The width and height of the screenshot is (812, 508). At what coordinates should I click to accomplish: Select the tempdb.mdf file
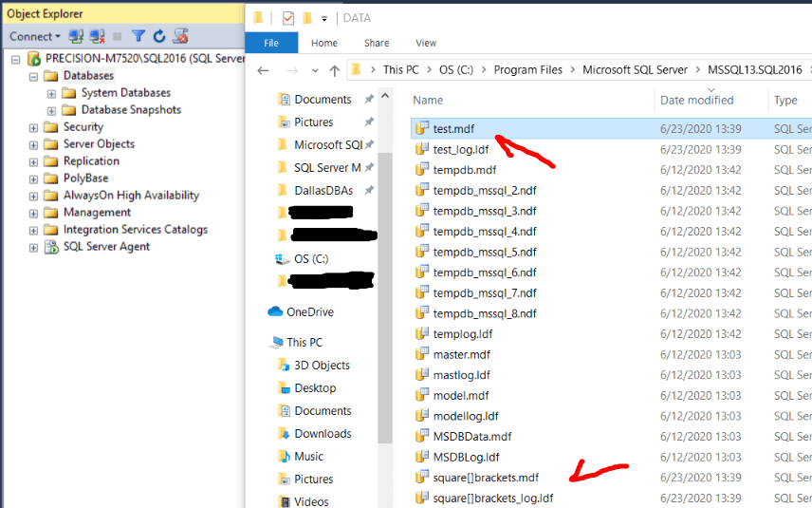(465, 170)
